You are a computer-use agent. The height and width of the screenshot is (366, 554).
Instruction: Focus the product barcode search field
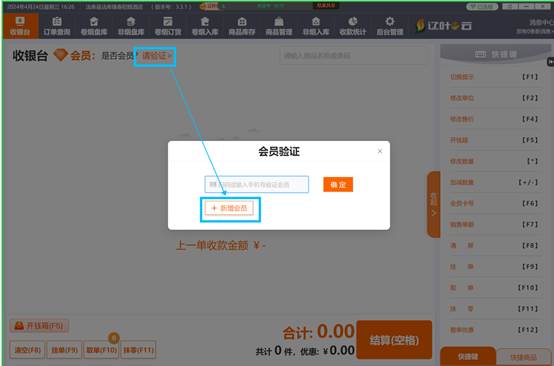pos(353,55)
